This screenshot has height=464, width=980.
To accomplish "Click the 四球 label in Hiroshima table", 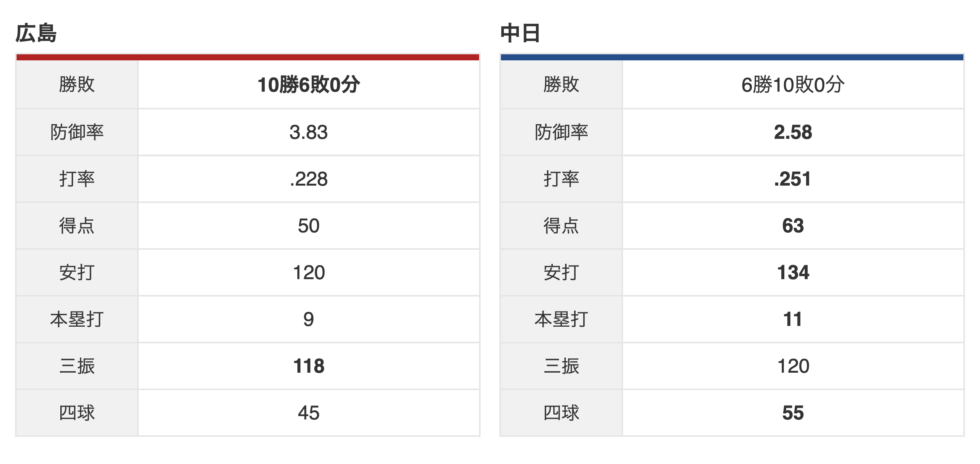I will pyautogui.click(x=77, y=413).
